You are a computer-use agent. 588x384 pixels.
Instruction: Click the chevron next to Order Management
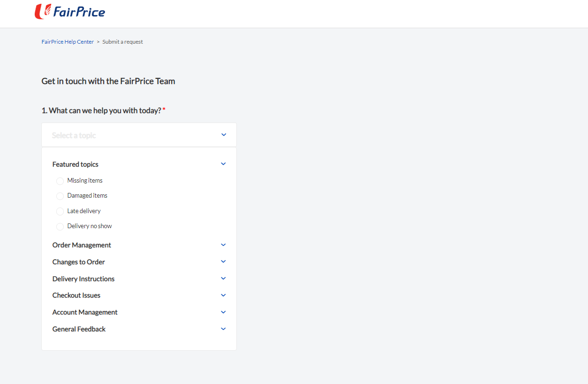[223, 245]
